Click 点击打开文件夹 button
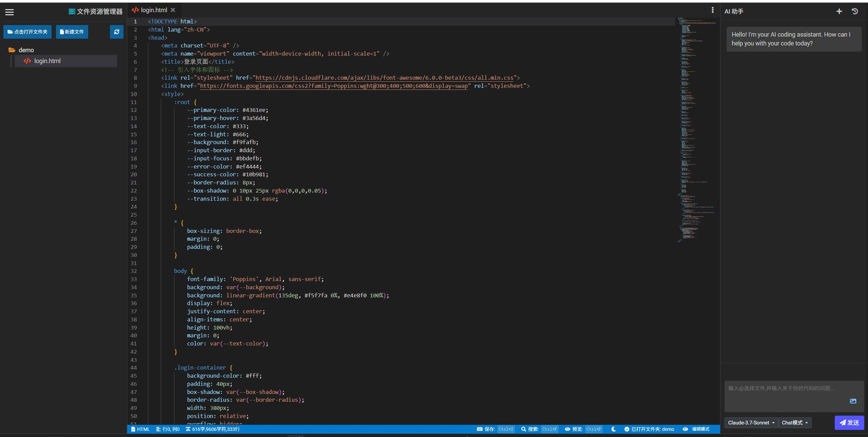 27,32
